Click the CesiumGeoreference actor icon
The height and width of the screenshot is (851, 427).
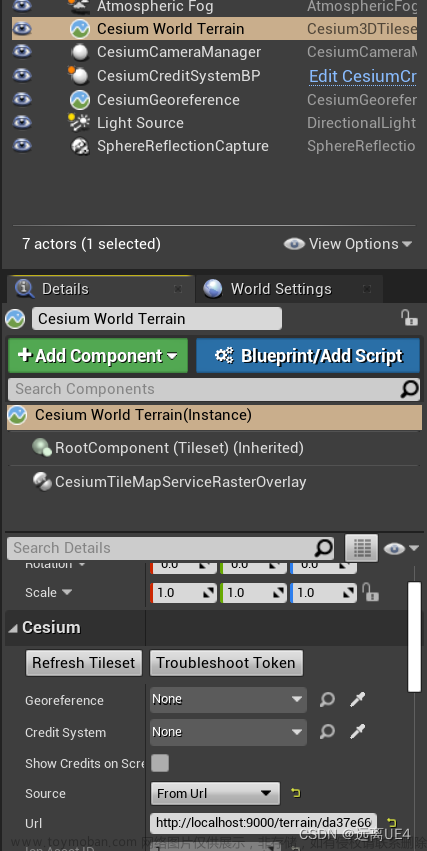[80, 100]
